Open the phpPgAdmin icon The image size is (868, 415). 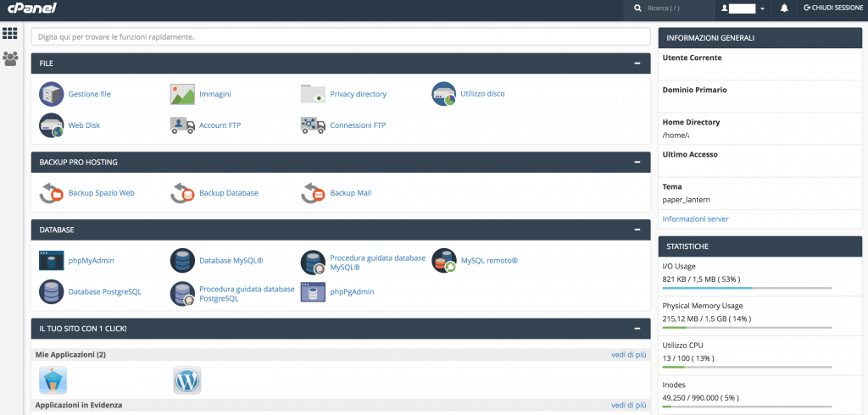point(313,291)
